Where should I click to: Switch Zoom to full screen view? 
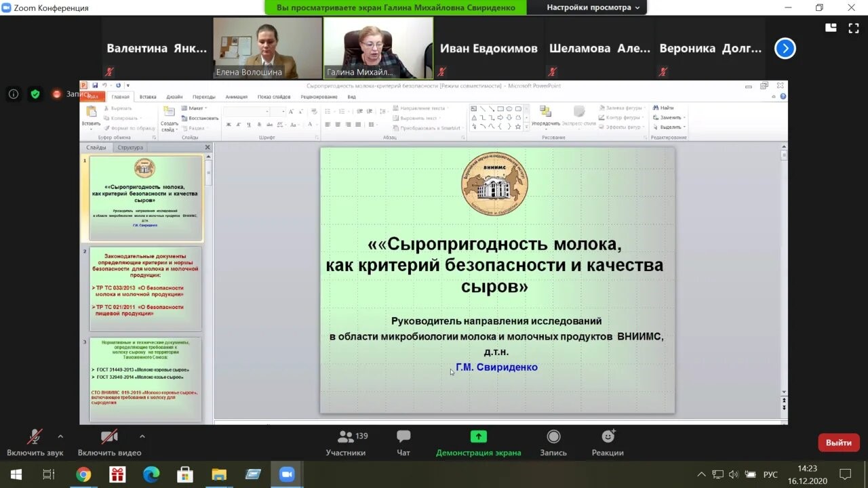tap(853, 28)
